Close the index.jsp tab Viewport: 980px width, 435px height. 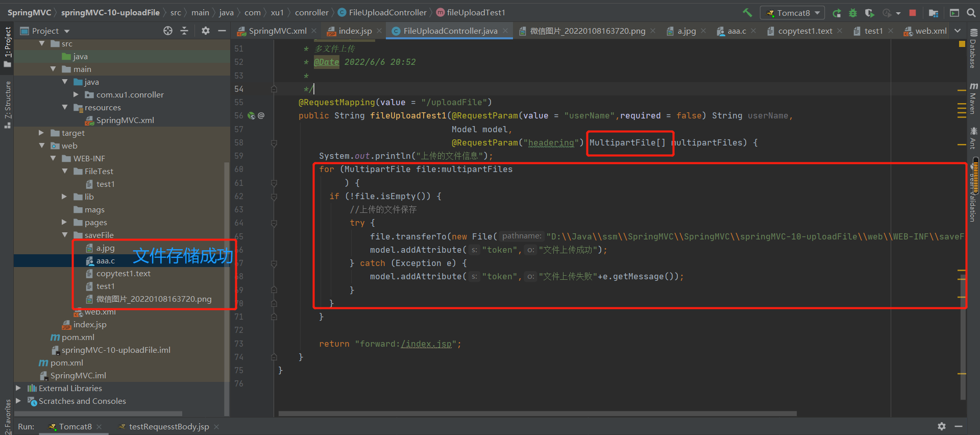[x=379, y=31]
